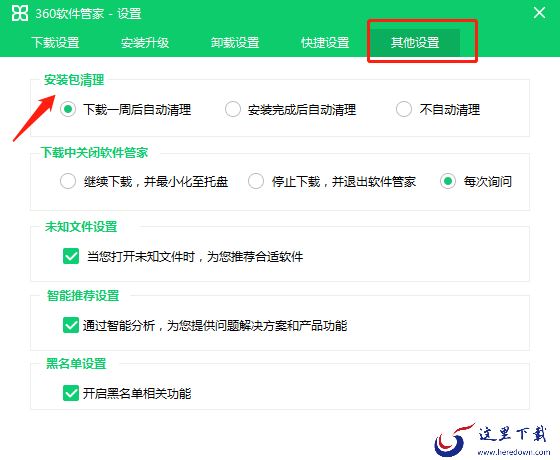Image resolution: width=560 pixels, height=460 pixels.
Task: Switch to the 下载设置 tab
Action: click(x=55, y=42)
